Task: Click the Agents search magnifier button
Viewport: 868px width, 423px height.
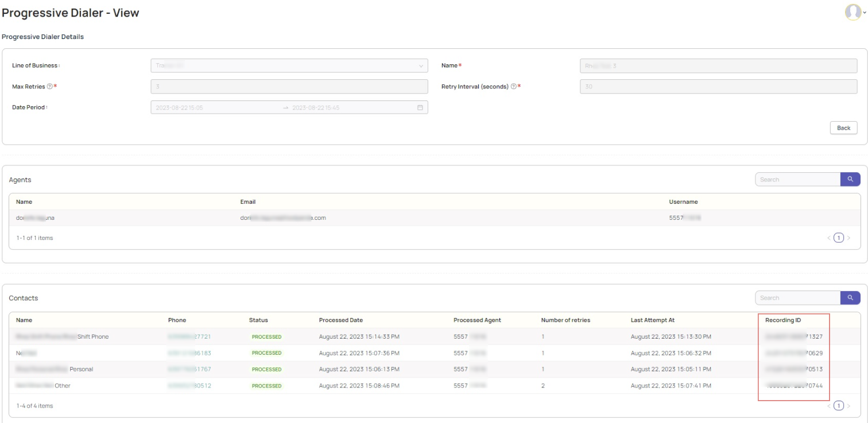Action: [850, 180]
